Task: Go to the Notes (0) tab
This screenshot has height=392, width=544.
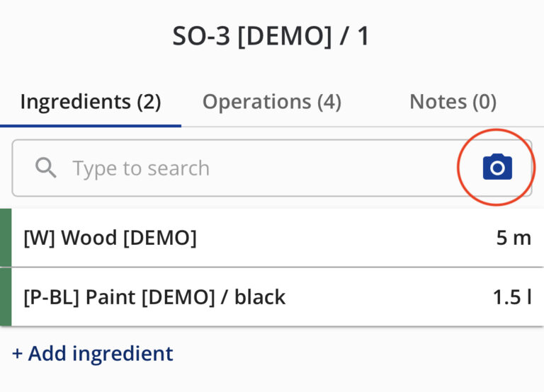Action: 453,102
